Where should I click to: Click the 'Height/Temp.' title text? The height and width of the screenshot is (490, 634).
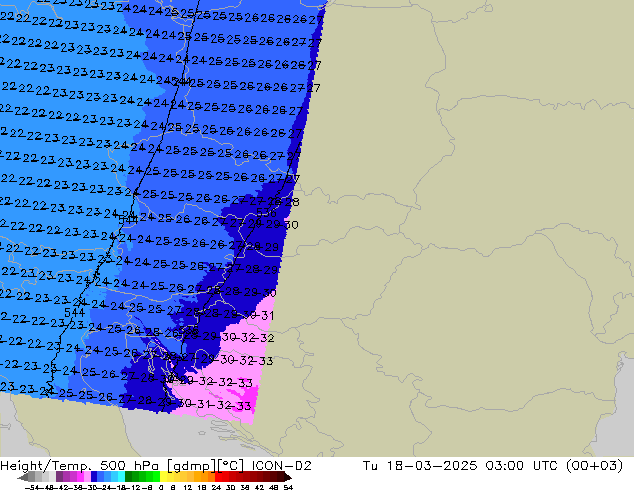44,466
